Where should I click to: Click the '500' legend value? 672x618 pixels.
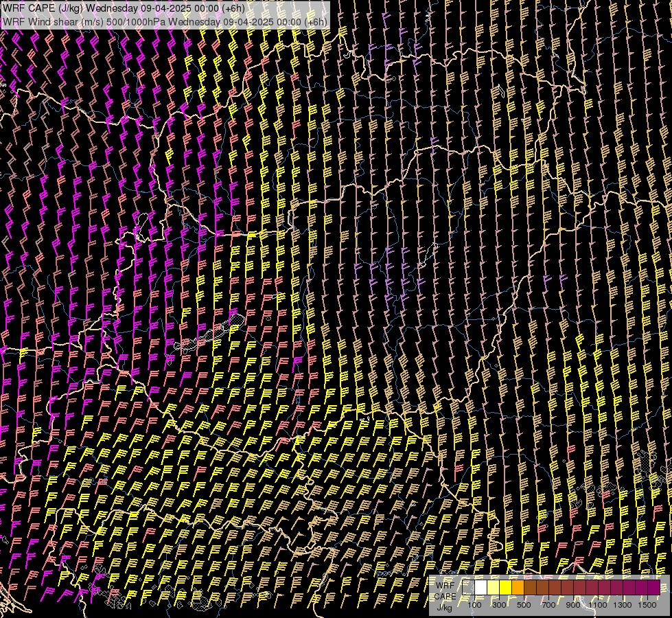[x=524, y=605]
